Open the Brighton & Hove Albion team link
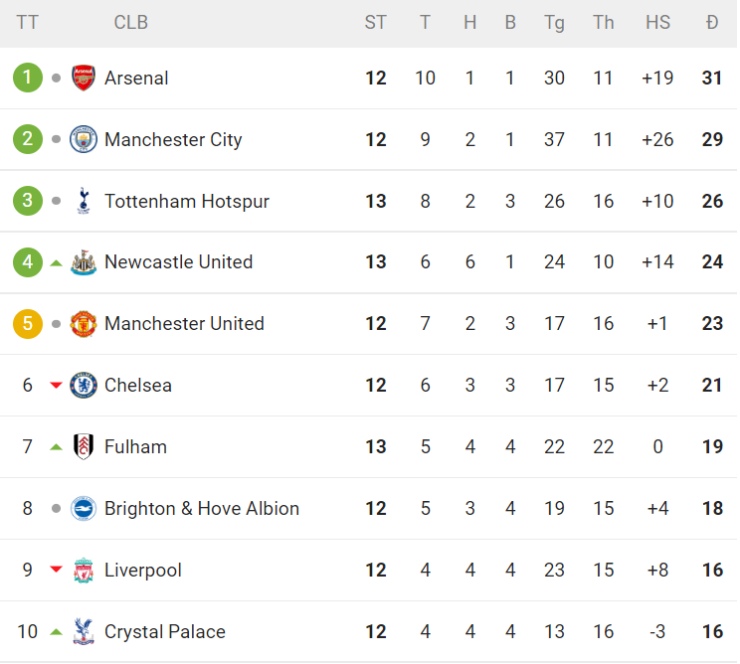Viewport: 740px width, 664px height. coord(201,509)
